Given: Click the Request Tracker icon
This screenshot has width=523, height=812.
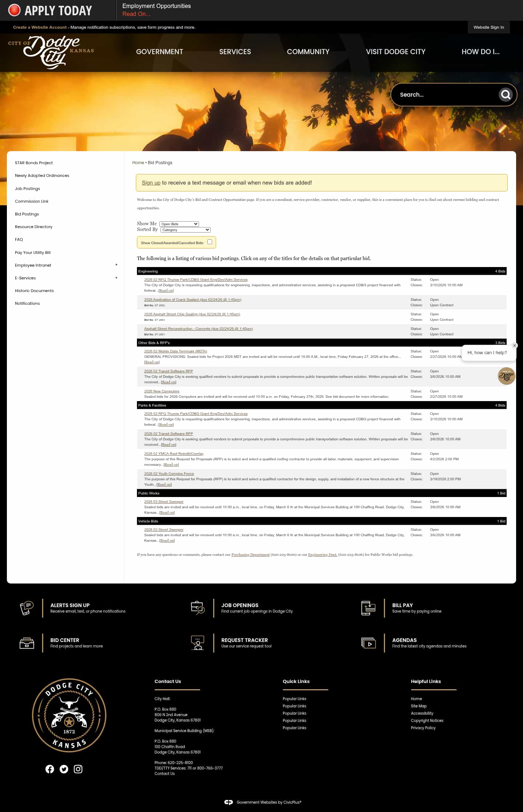Looking at the screenshot, I should (198, 643).
